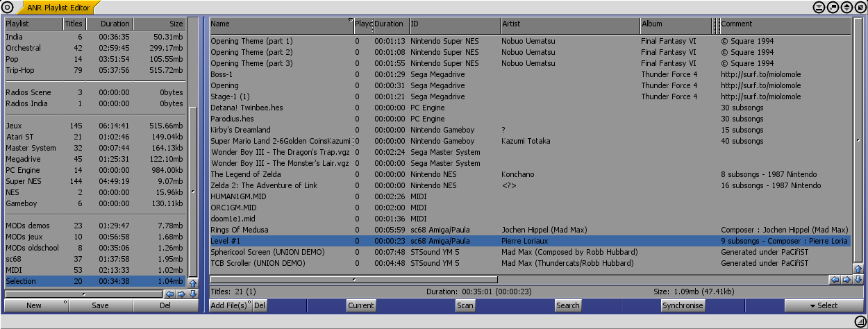Click the window depth gadget at the far right

[860, 7]
